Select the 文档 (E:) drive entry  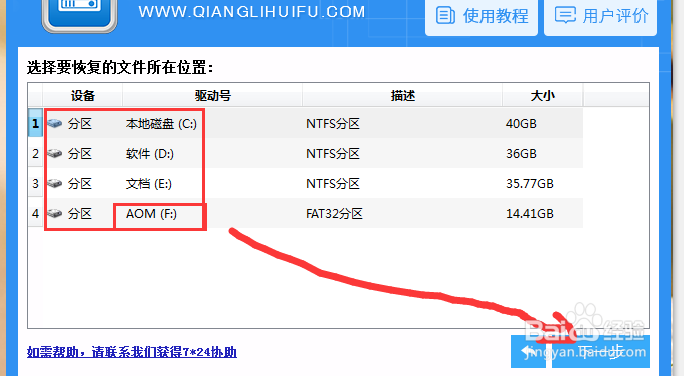(149, 184)
